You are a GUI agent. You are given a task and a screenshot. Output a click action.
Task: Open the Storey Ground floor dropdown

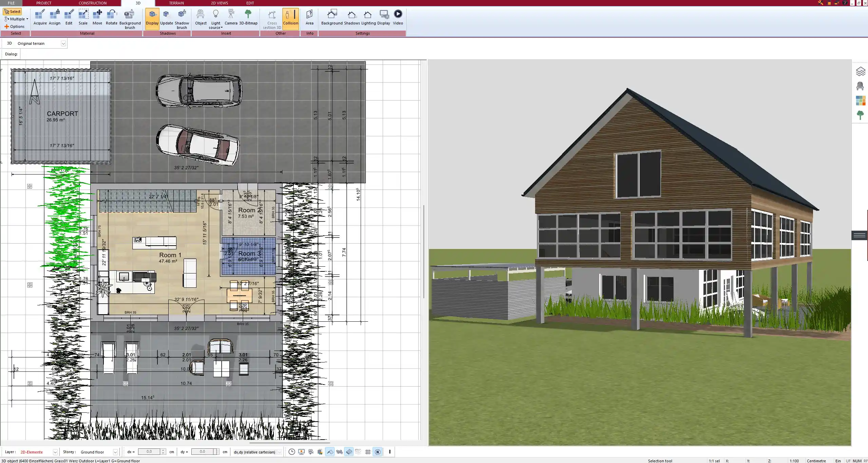pyautogui.click(x=115, y=452)
